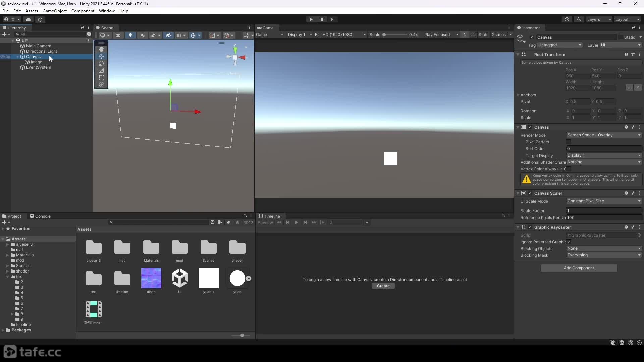Open the UI Scale Mode dropdown
Screen dimensions: 644x362
coord(604,201)
